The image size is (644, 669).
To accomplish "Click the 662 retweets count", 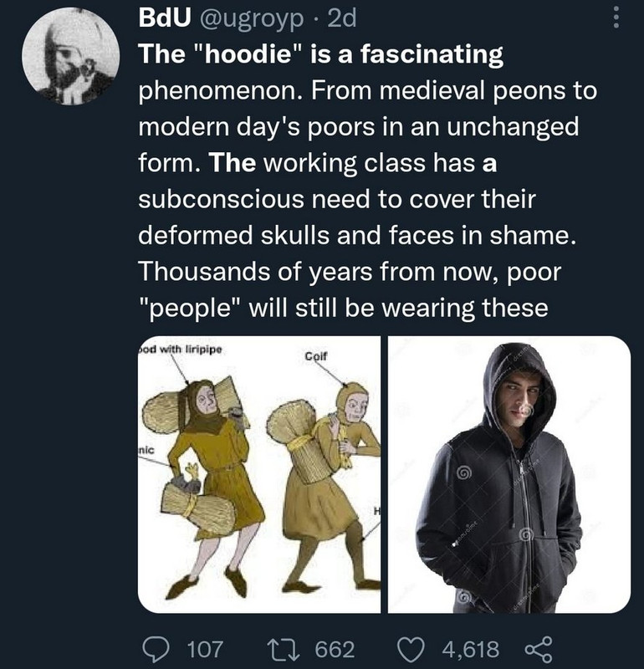I will (335, 650).
